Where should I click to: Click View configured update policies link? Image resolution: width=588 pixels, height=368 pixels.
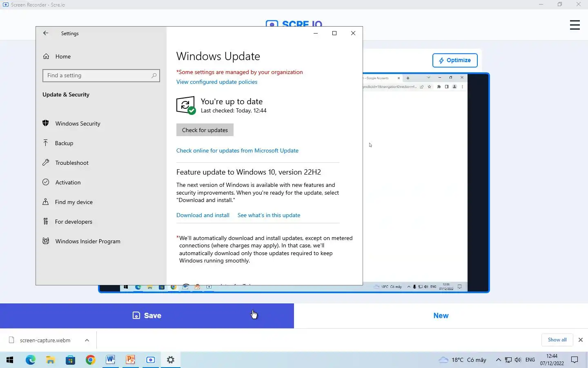(217, 82)
